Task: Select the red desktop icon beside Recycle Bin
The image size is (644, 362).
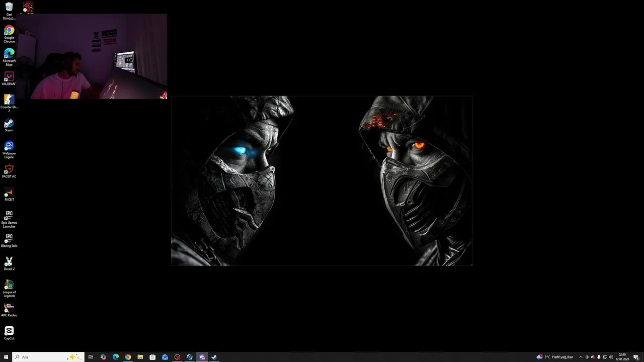Action: 28,7
